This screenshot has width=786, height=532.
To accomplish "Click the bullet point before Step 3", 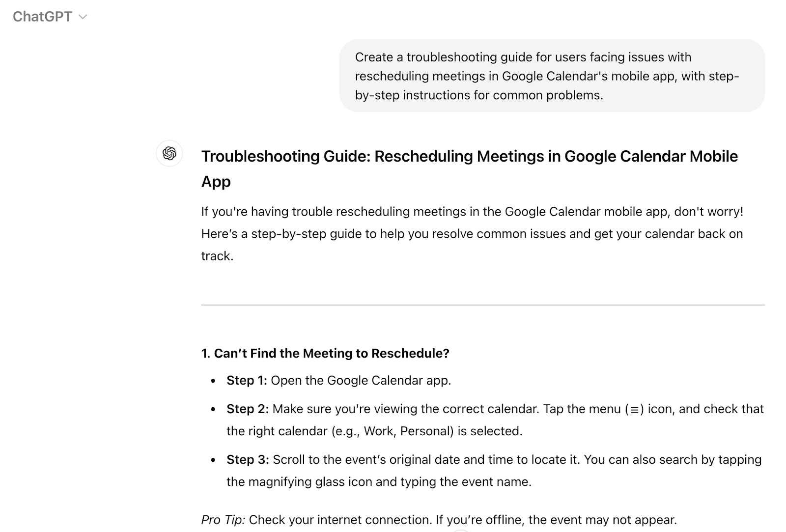I will pyautogui.click(x=213, y=460).
